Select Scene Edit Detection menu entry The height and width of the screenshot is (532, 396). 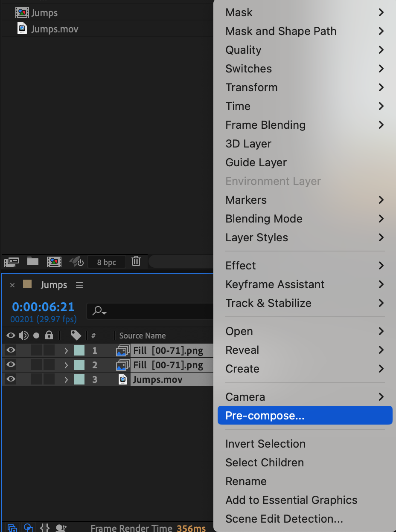(x=284, y=519)
